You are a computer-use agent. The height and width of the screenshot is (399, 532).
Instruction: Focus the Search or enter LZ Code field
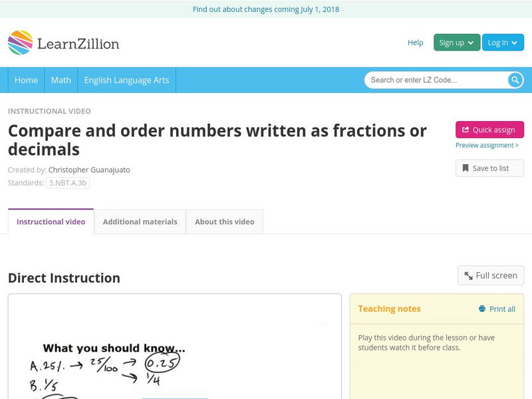pos(436,80)
